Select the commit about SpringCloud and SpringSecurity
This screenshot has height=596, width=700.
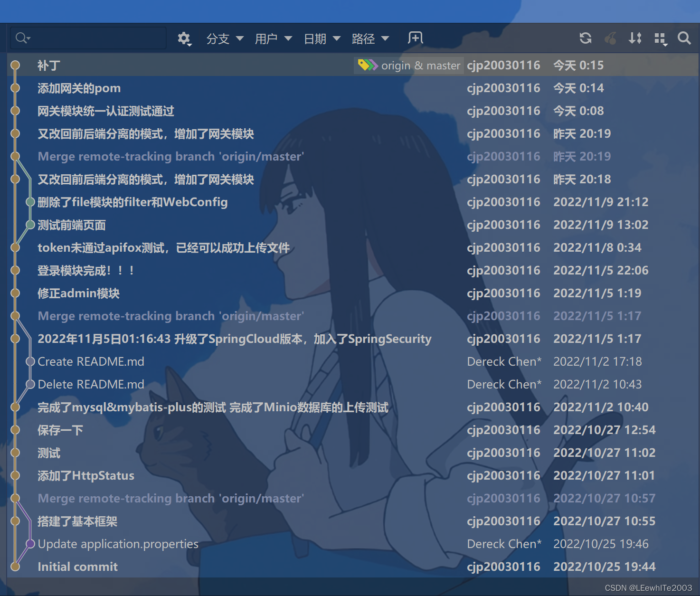coord(353,339)
